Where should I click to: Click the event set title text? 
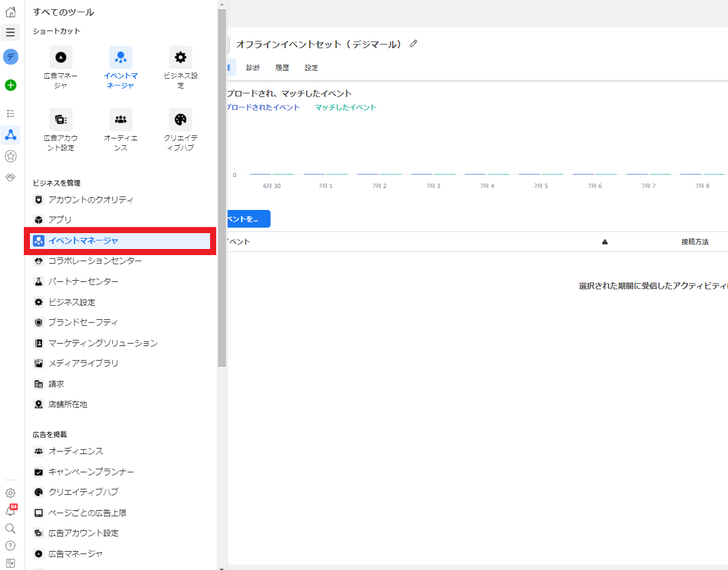click(319, 44)
